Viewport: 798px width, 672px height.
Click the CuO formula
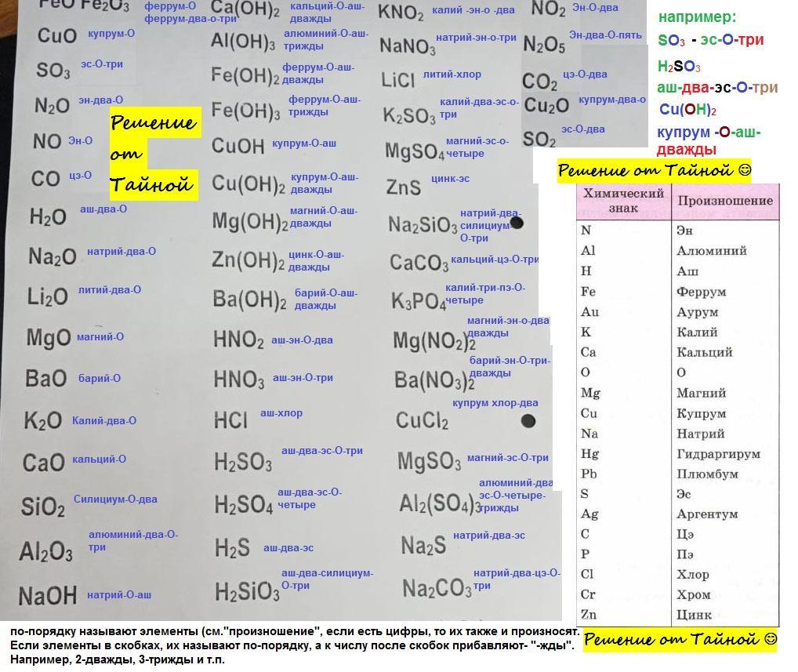pos(57,35)
